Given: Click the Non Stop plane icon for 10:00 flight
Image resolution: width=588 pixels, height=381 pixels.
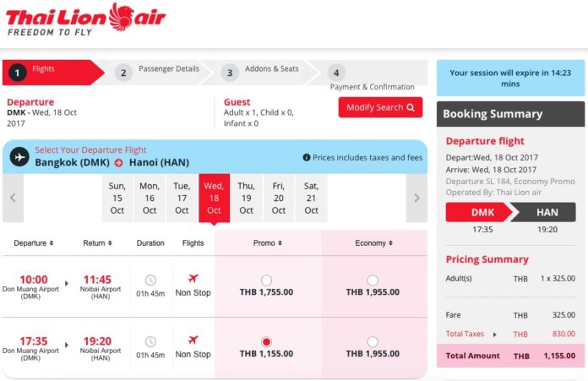Looking at the screenshot, I should pos(193,279).
